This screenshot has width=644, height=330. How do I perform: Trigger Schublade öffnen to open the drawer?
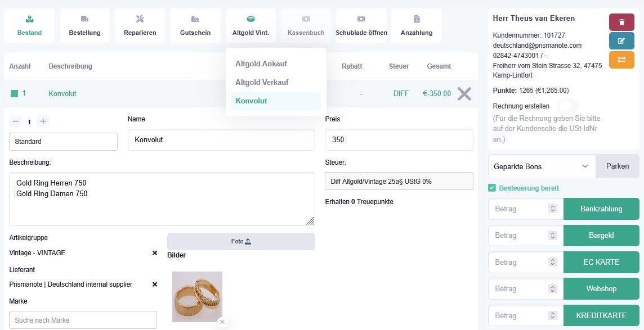(x=361, y=25)
